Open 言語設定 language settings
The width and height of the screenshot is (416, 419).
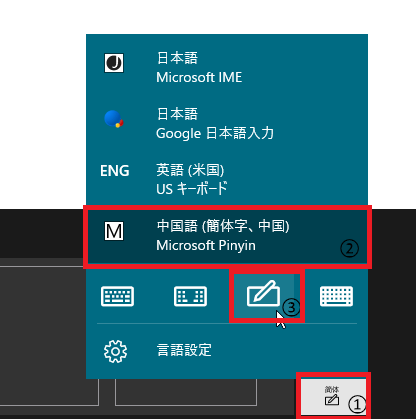[227, 351]
